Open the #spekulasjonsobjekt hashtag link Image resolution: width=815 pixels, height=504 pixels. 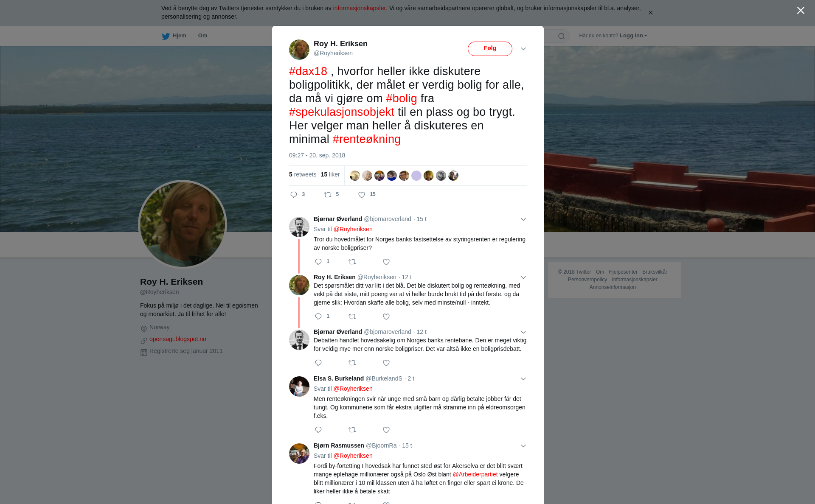pyautogui.click(x=342, y=112)
